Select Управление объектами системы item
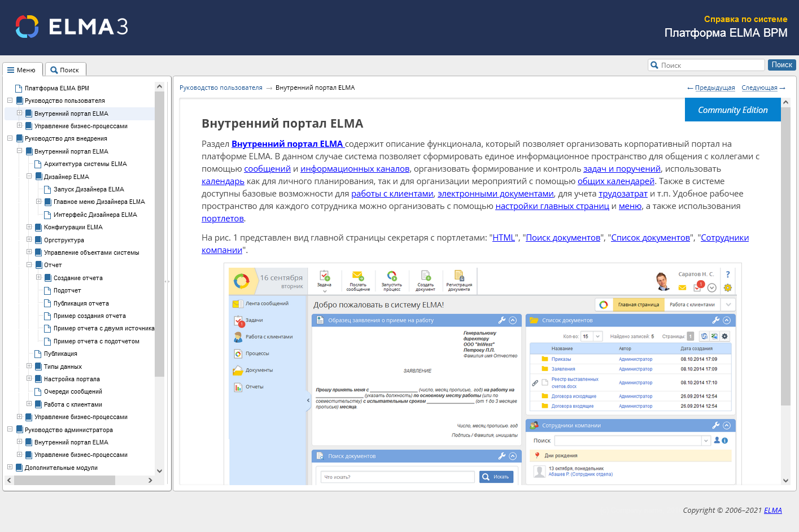 point(91,252)
